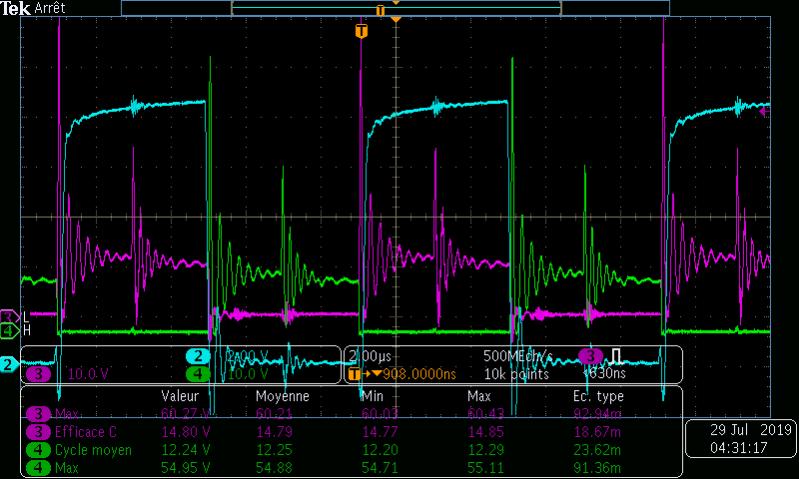Screen dimensions: 799x479
Task: Click the cyan channel 2 badge in readout
Action: tap(198, 356)
